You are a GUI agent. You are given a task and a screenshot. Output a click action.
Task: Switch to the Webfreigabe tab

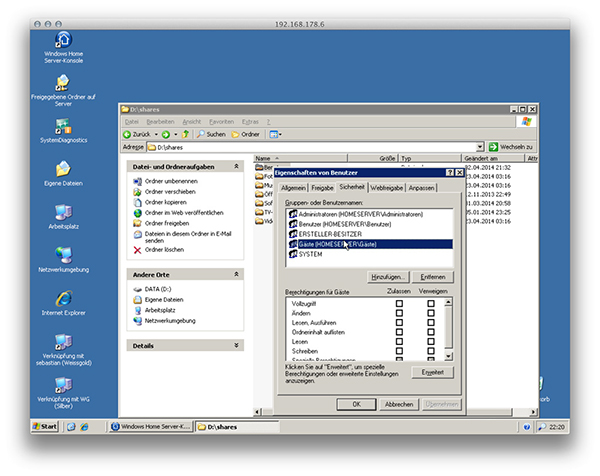click(386, 188)
